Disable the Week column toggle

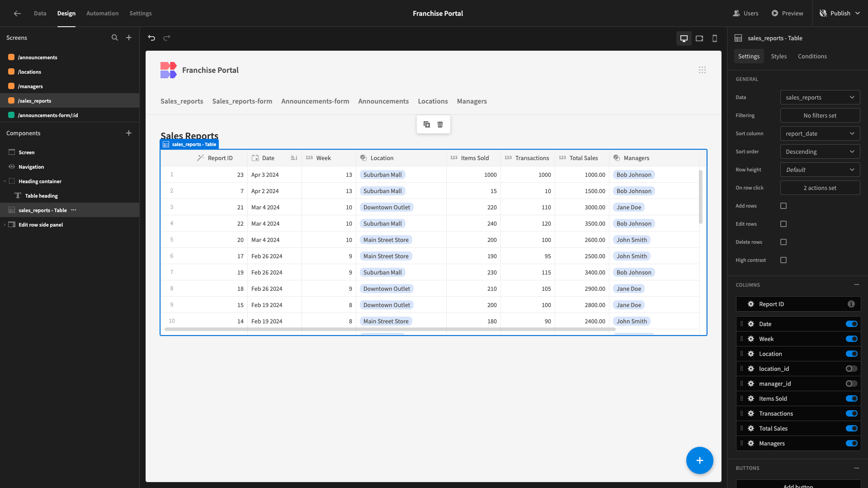pyautogui.click(x=851, y=339)
